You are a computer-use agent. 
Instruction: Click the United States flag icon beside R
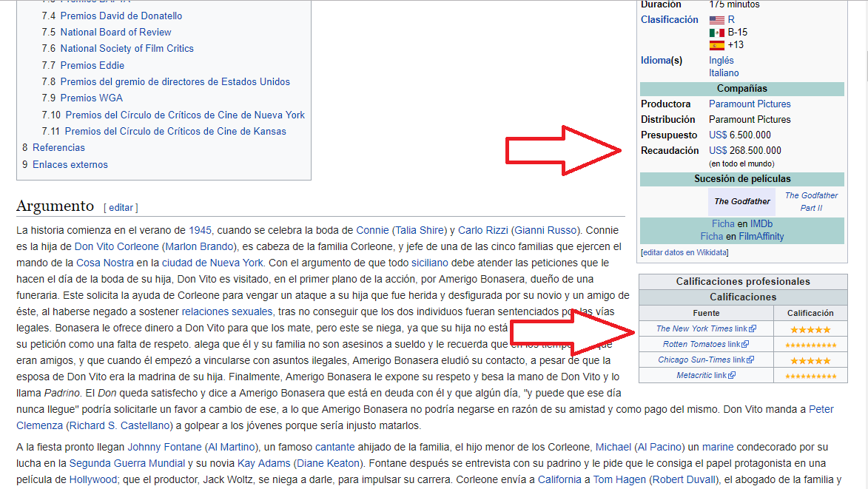(x=717, y=20)
